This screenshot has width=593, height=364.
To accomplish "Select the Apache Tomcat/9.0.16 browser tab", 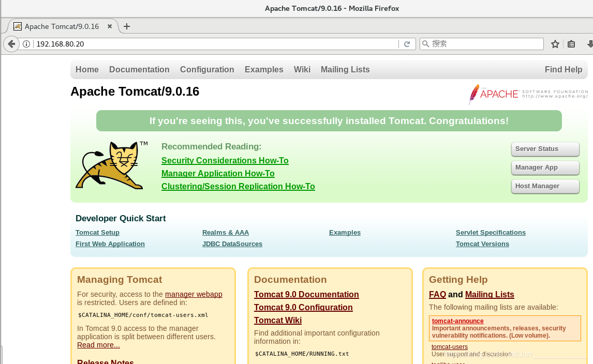I will coord(63,26).
